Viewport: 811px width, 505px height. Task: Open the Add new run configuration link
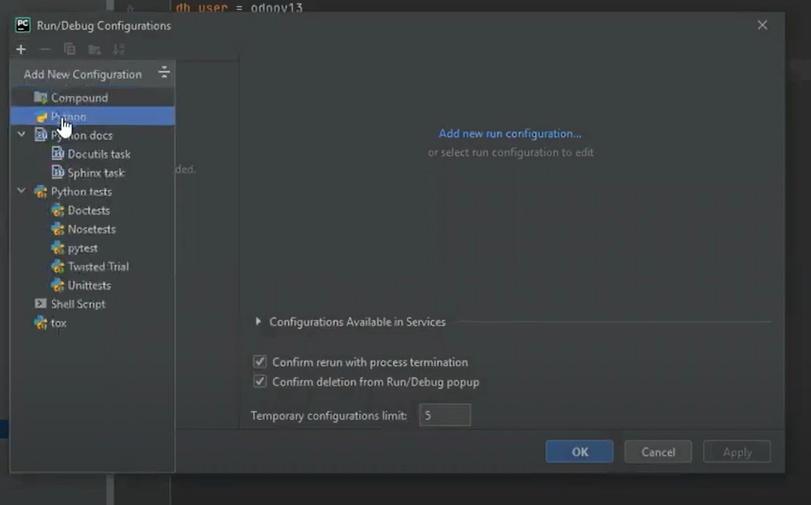tap(510, 133)
